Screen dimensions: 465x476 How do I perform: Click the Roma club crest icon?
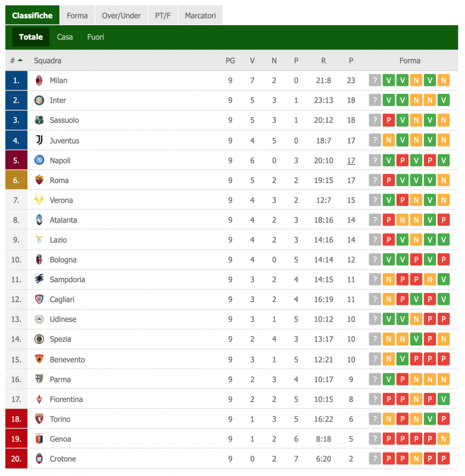[x=39, y=180]
